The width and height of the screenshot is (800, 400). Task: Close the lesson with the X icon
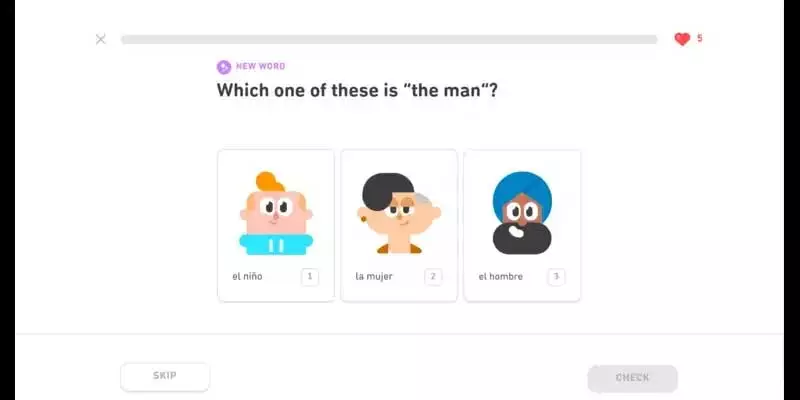coord(101,39)
